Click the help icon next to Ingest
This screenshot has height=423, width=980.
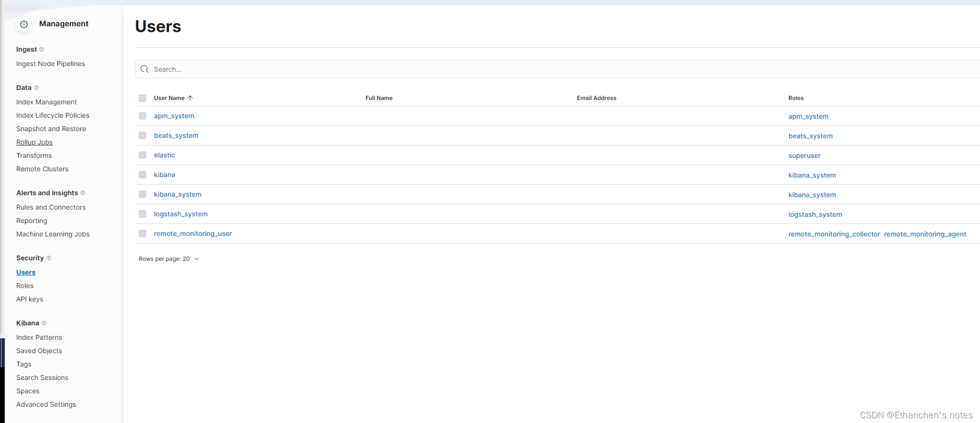click(42, 49)
